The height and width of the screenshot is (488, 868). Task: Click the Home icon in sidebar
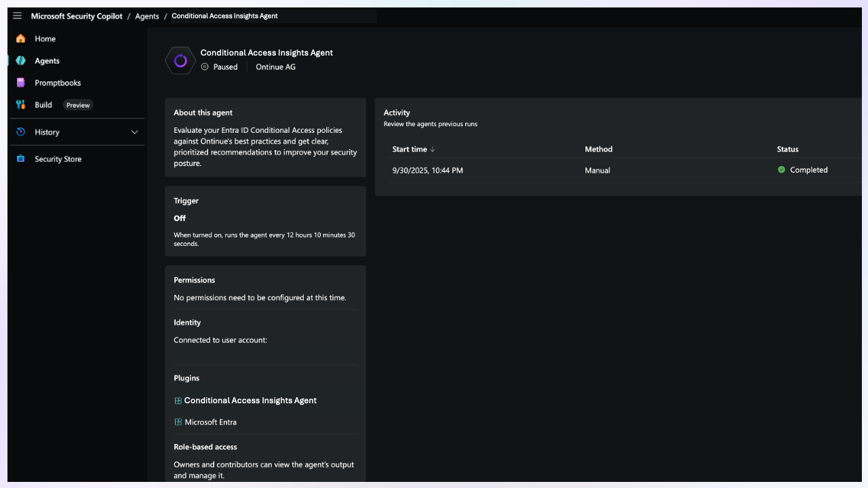pyautogui.click(x=20, y=39)
